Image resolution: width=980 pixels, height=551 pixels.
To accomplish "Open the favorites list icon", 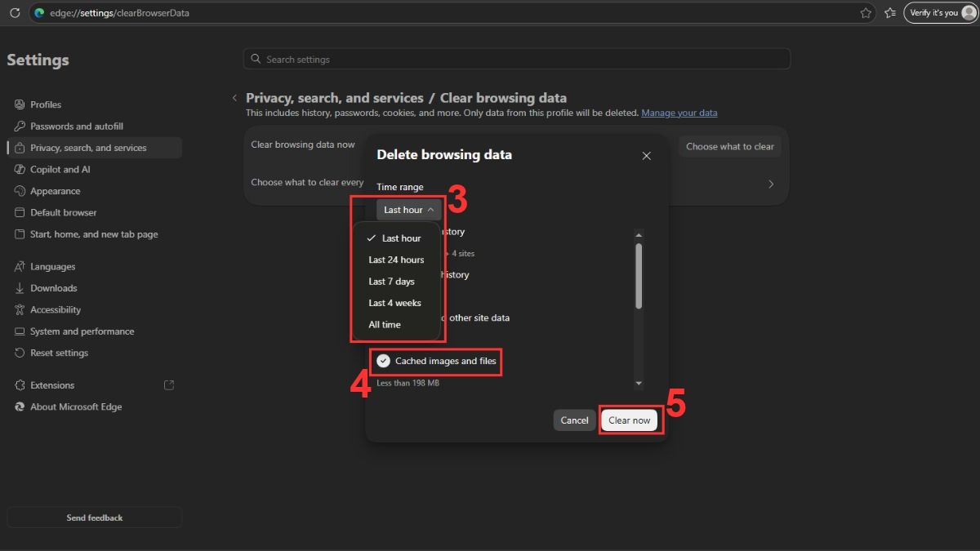I will (x=891, y=13).
